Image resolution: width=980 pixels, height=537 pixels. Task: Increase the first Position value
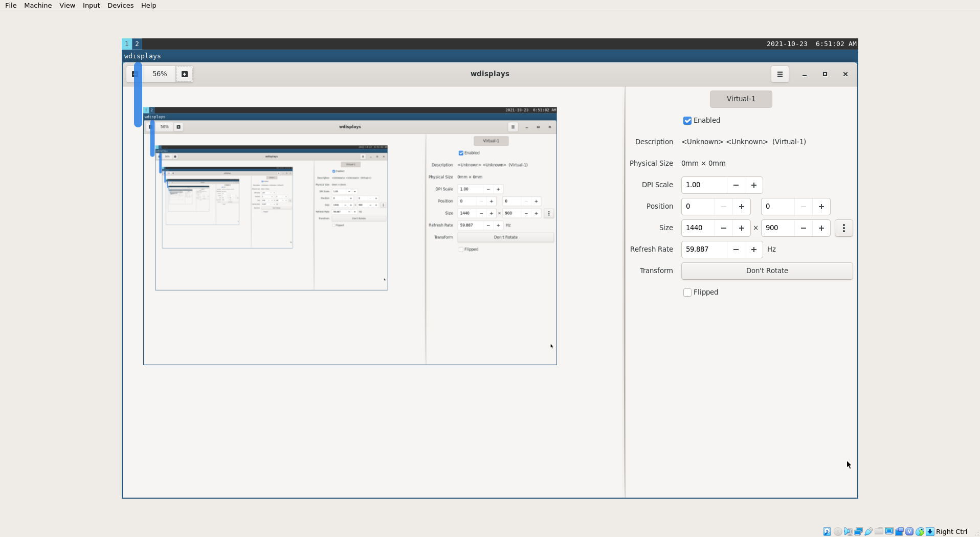[742, 207]
